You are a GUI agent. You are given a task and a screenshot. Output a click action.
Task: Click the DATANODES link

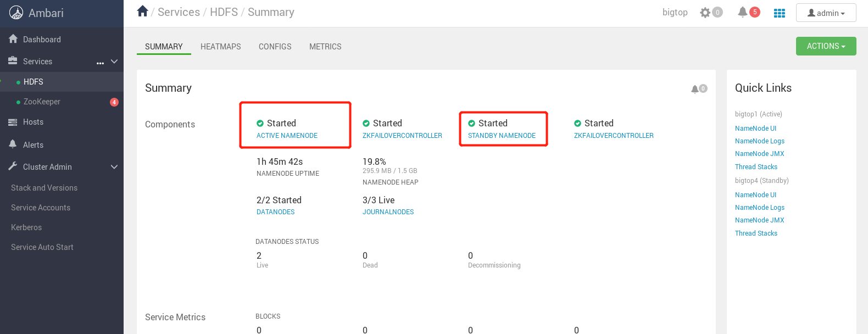pos(275,212)
